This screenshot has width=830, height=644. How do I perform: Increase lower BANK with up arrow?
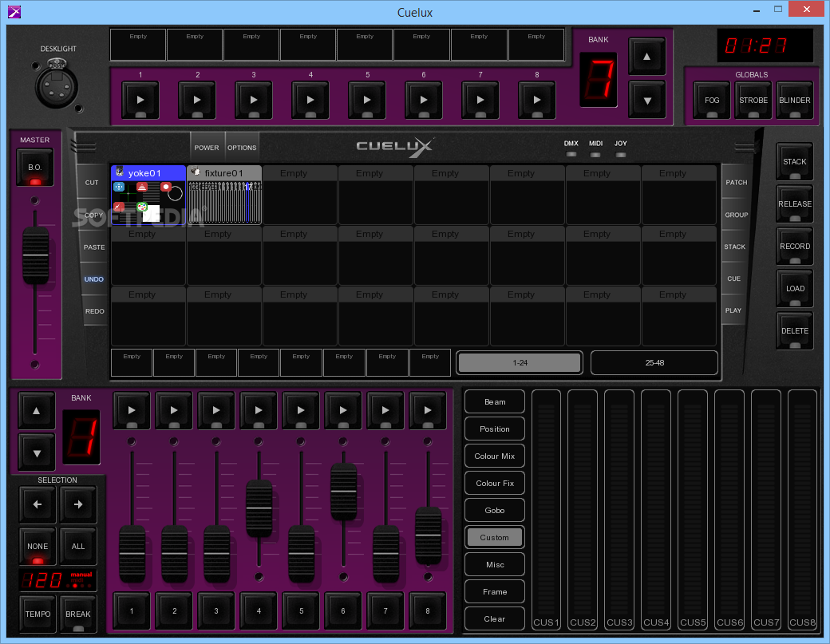(x=37, y=411)
